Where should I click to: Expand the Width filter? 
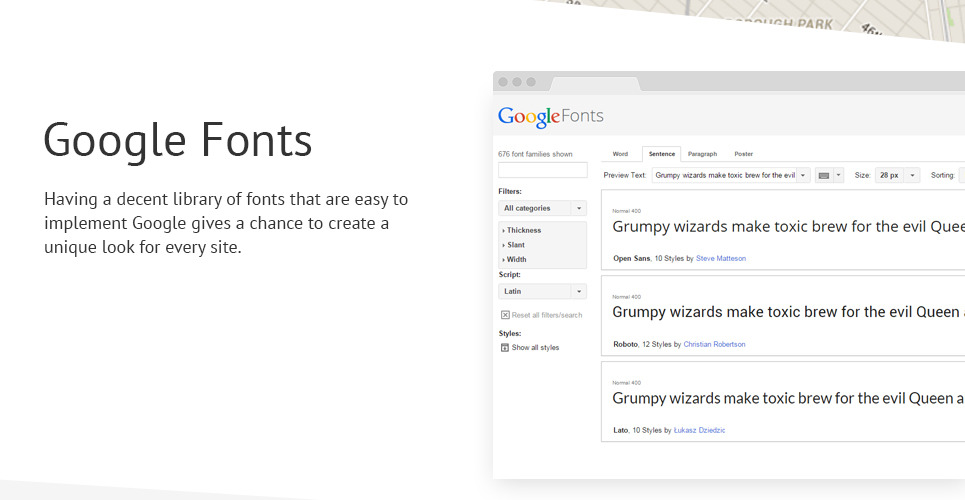pos(516,259)
